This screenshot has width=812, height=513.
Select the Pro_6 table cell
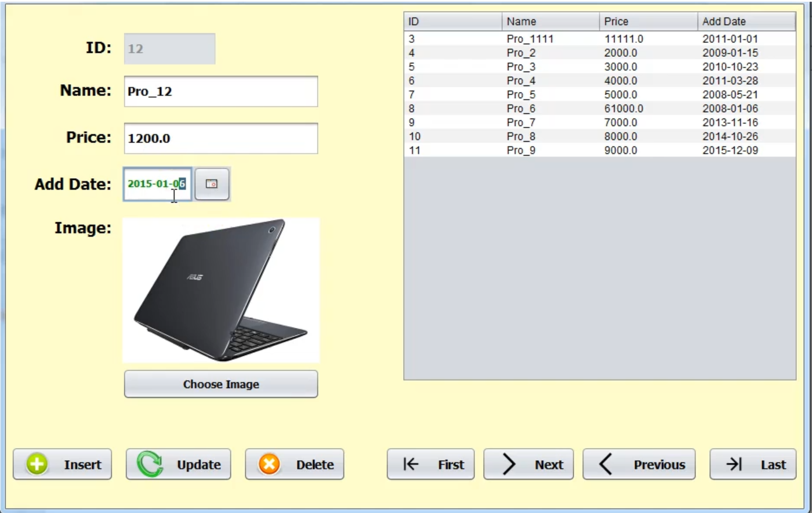tap(551, 109)
